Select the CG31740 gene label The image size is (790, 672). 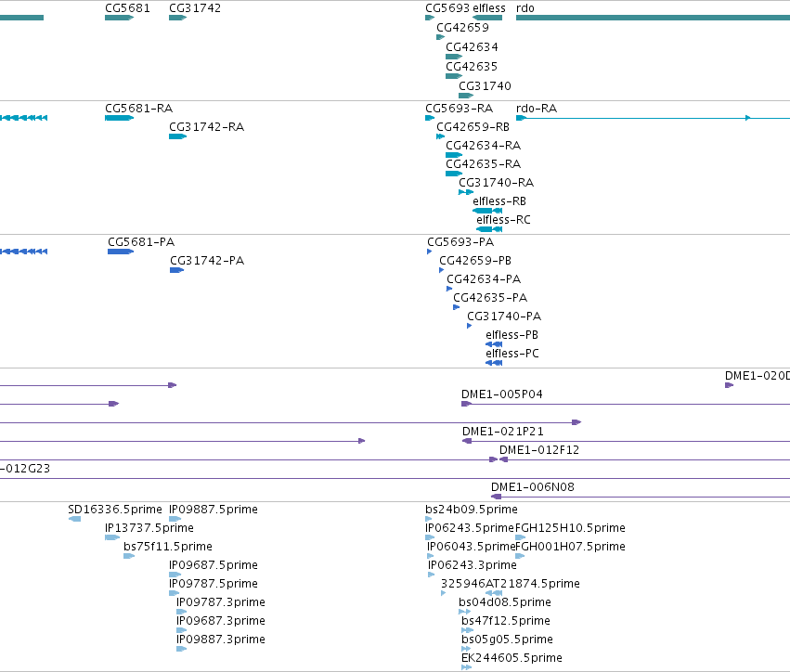click(x=485, y=86)
